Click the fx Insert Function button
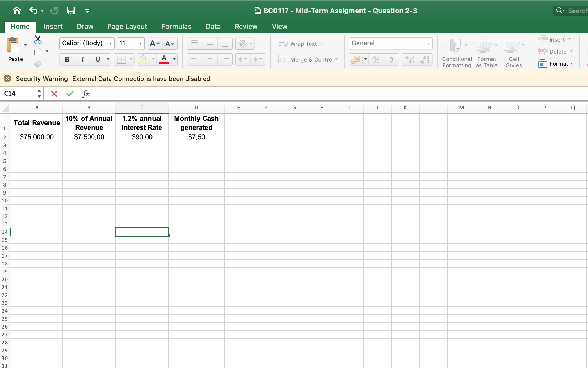Viewport: 588px width, 368px height. [86, 94]
